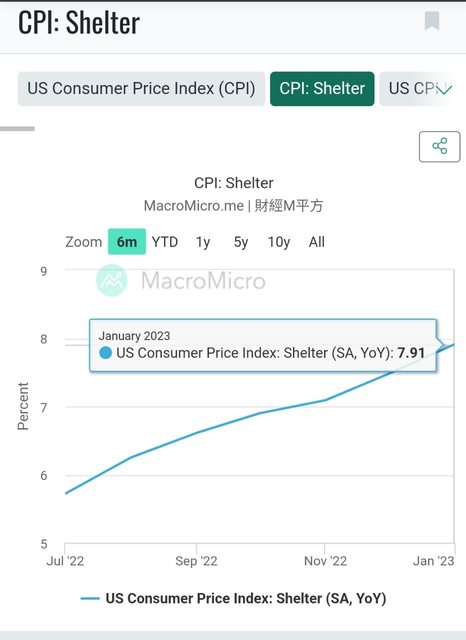Click the CPI: Shelter page heading
The width and height of the screenshot is (466, 640).
tap(79, 22)
